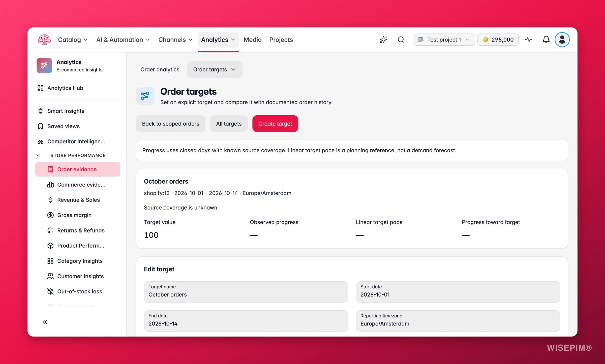Click the Product Performance box icon
The height and width of the screenshot is (364, 605).
pyautogui.click(x=50, y=246)
